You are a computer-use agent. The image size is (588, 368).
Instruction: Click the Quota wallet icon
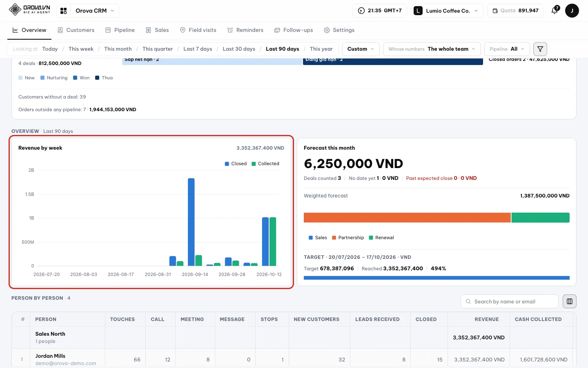click(495, 11)
